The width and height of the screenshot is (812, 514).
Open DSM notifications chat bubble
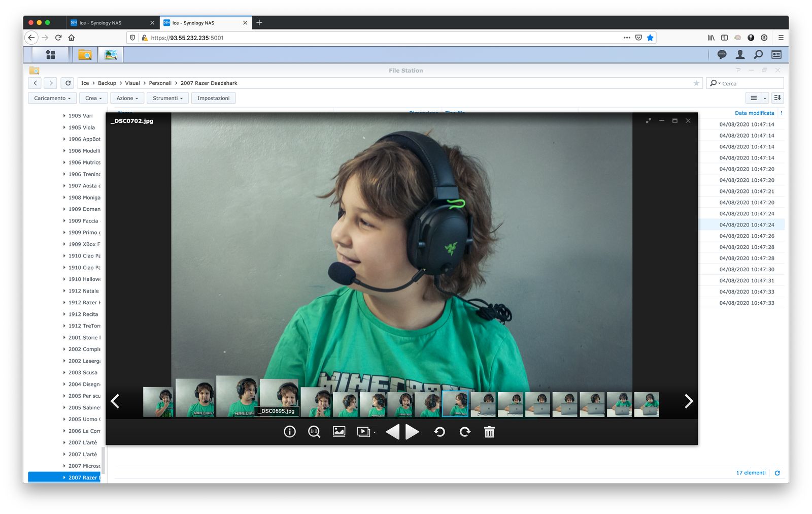722,54
